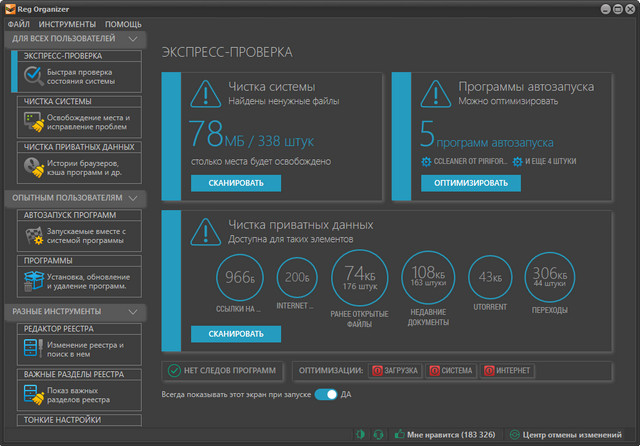640x446 pixels.
Task: Toggle the 'Загрузка' optimization button
Action: (x=394, y=371)
